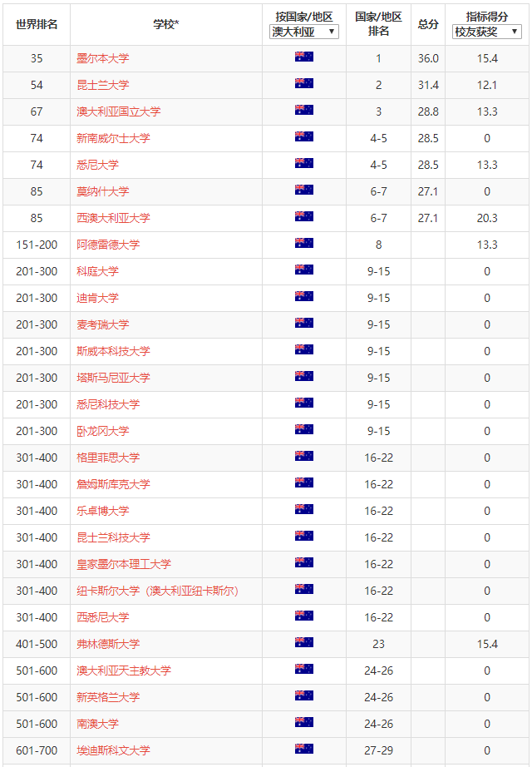This screenshot has width=532, height=767.
Task: Open the 纽卡斯尔大学（澳大利亚纽卡斯尔）link
Action: (x=157, y=591)
